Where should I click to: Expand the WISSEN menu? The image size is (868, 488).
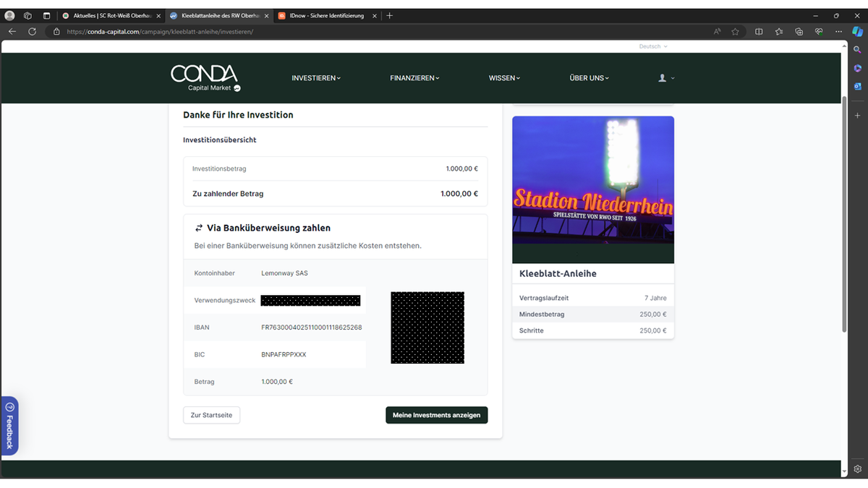pos(504,78)
